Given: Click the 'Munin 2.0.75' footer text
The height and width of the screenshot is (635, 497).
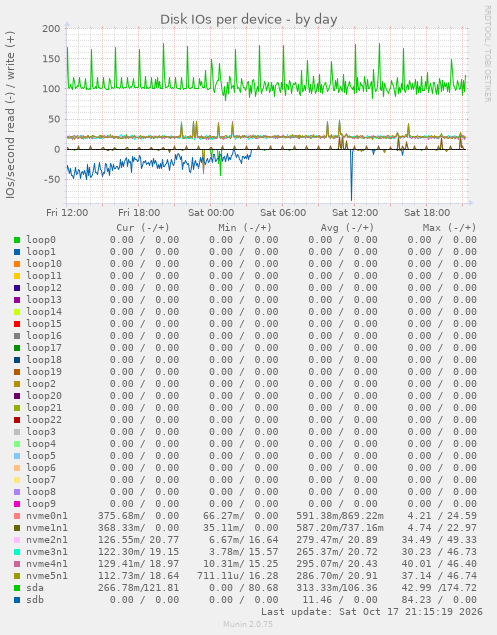Looking at the screenshot, I should pos(248,624).
